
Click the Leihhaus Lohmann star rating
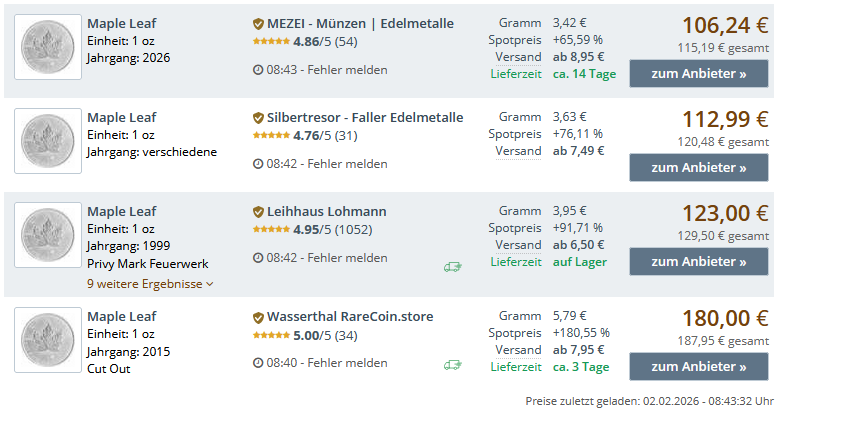[271, 229]
